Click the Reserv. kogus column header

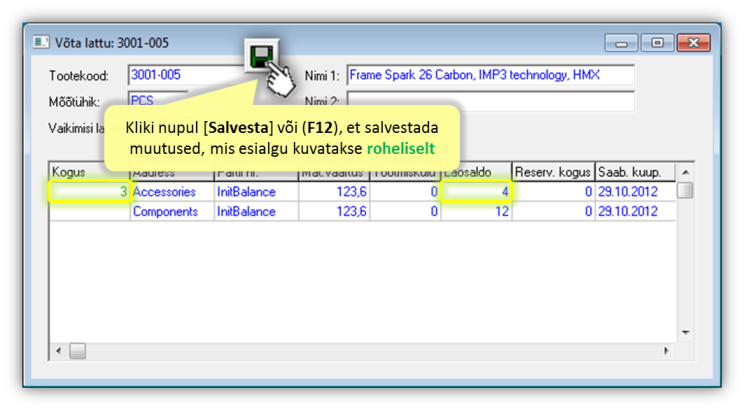point(554,172)
